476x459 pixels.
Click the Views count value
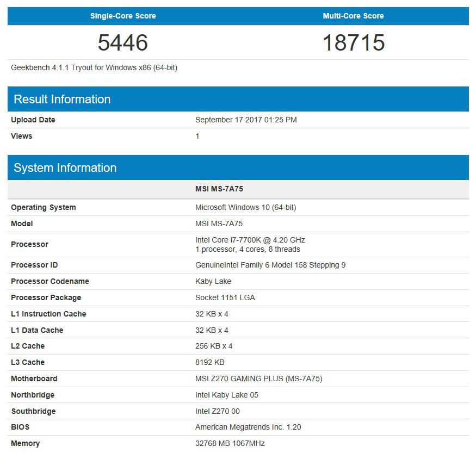198,136
